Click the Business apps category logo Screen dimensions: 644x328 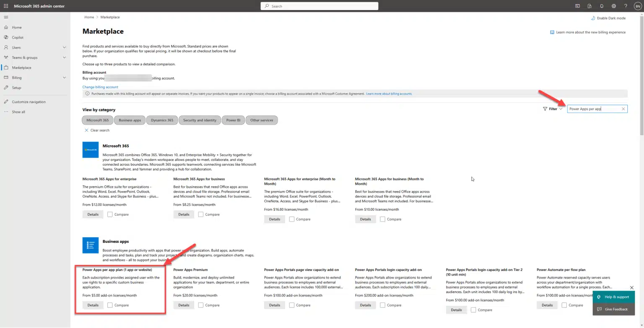[x=91, y=245]
